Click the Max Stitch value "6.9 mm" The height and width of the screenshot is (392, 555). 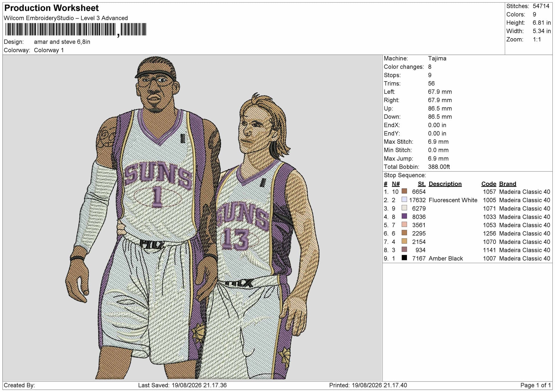tap(438, 142)
